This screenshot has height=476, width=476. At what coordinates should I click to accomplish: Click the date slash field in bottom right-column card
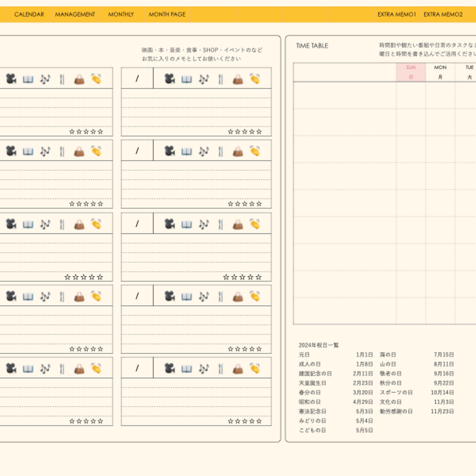point(137,368)
